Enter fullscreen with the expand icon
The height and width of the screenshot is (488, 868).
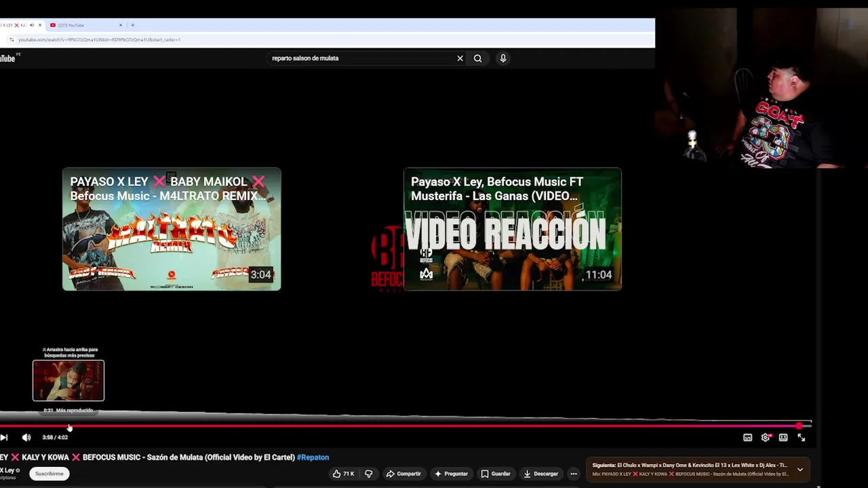pyautogui.click(x=801, y=438)
